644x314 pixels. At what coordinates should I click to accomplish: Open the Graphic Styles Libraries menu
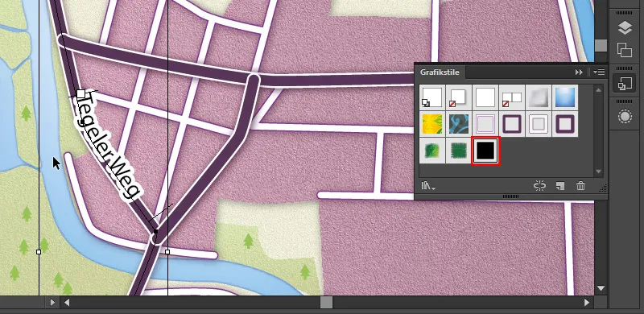427,186
